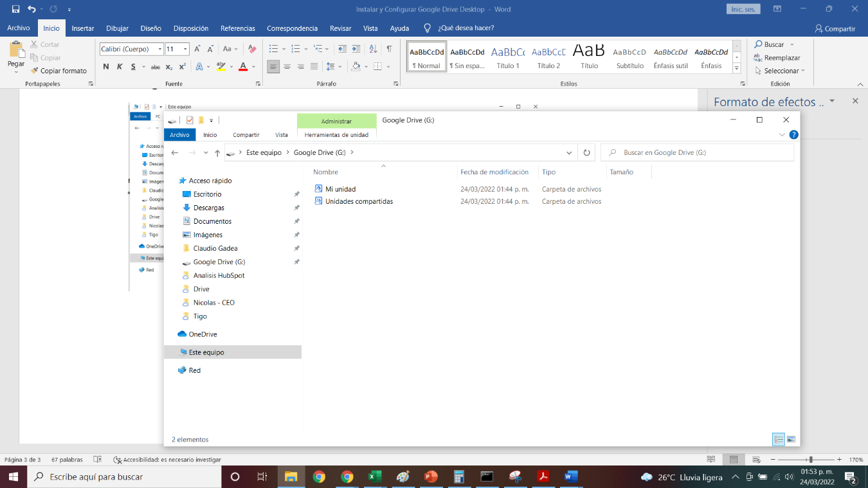Click Buscar en Google Drive search field
The width and height of the screenshot is (868, 488).
pos(697,152)
